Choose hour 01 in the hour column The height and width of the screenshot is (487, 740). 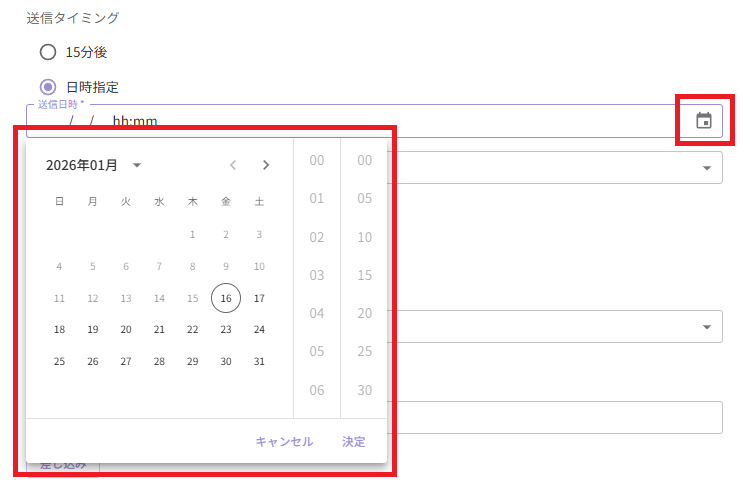point(317,198)
